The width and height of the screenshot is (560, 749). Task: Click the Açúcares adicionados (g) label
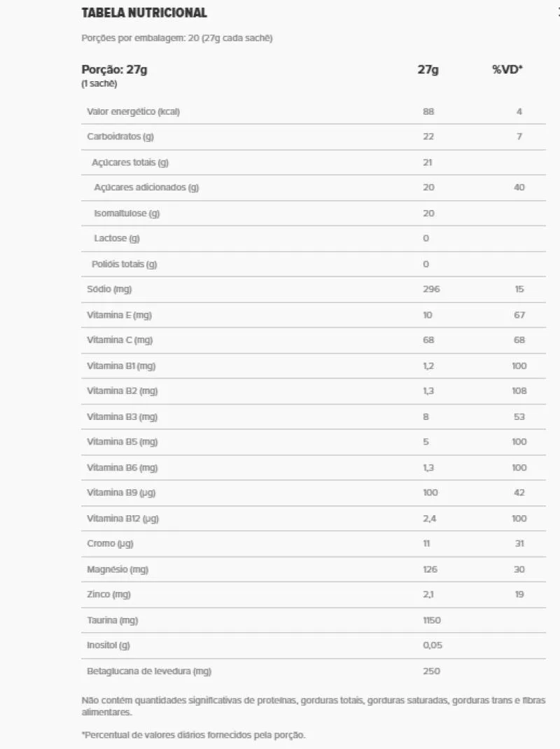(146, 188)
